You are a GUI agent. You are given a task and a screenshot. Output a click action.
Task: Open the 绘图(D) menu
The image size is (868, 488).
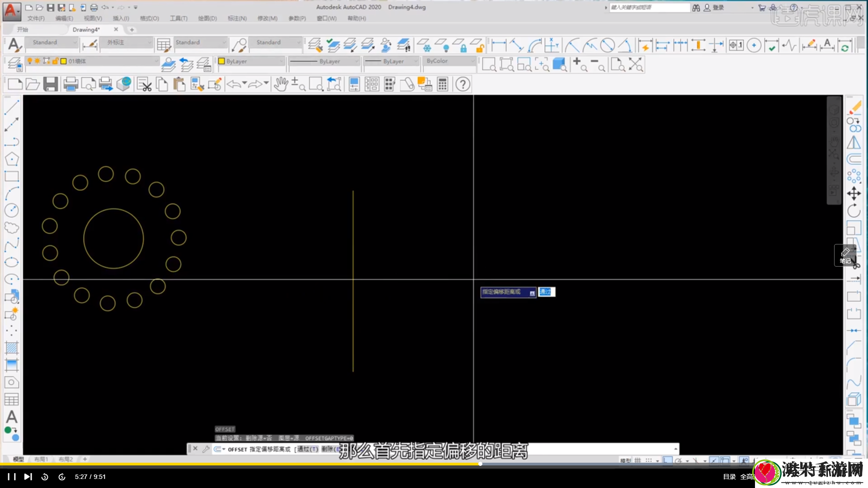pos(208,18)
